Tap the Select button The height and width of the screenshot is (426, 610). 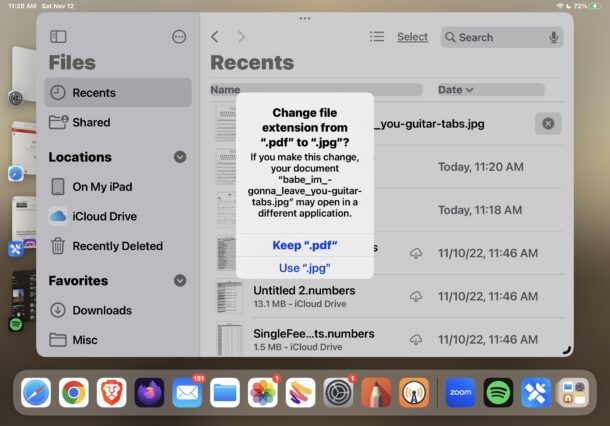412,37
